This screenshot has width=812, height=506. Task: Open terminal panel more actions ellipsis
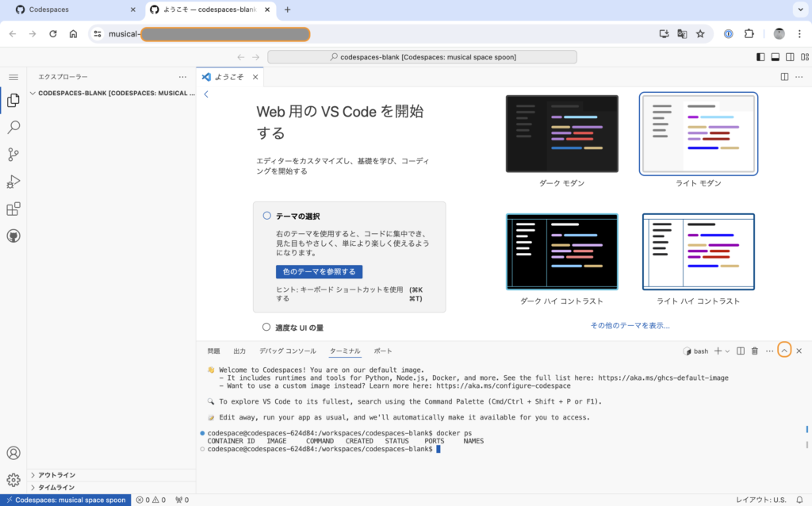click(769, 351)
